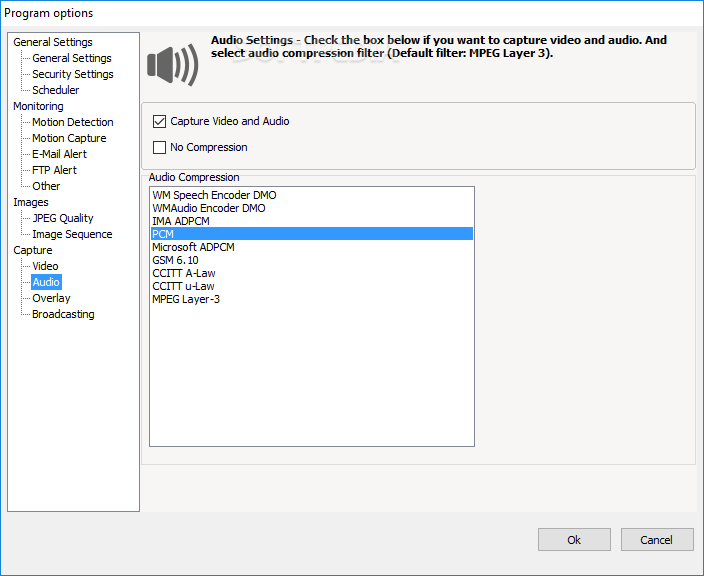This screenshot has width=704, height=576.
Task: Confirm with the Ok button
Action: click(574, 540)
